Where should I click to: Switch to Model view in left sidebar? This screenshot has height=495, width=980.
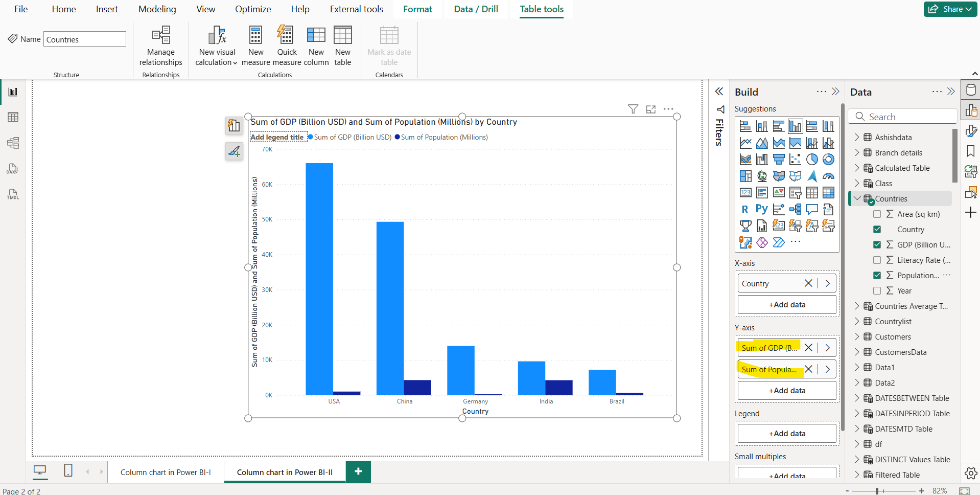13,143
